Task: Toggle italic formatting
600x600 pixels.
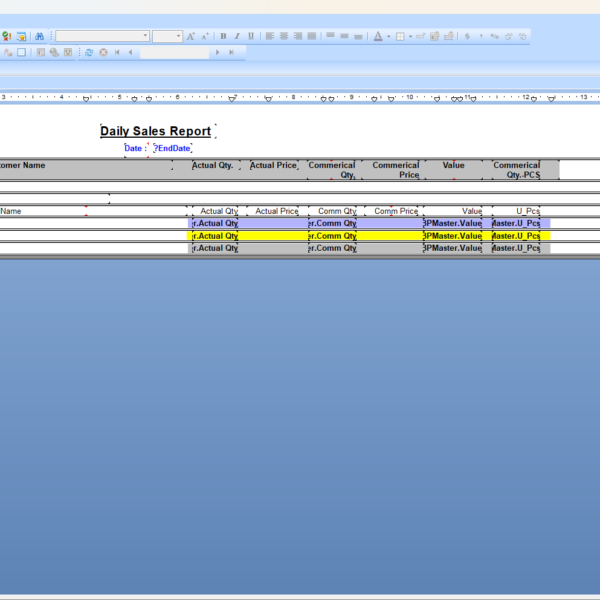Action: pos(237,36)
